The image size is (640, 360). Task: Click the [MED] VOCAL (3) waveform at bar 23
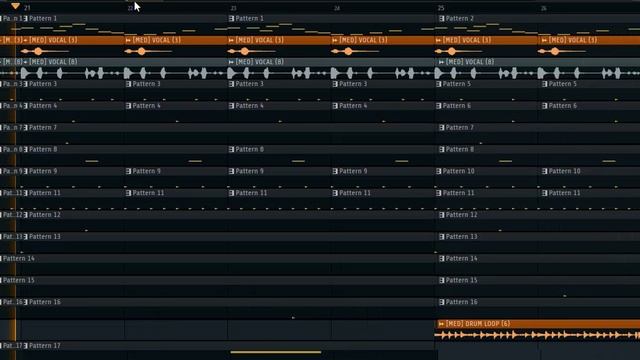pyautogui.click(x=252, y=51)
